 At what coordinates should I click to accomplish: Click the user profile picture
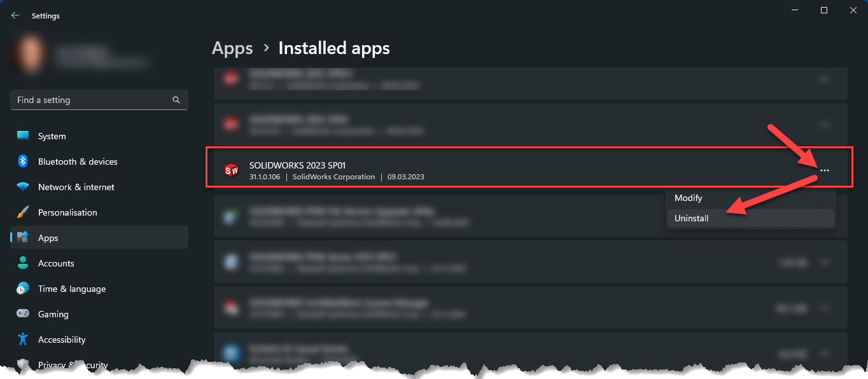coord(28,54)
